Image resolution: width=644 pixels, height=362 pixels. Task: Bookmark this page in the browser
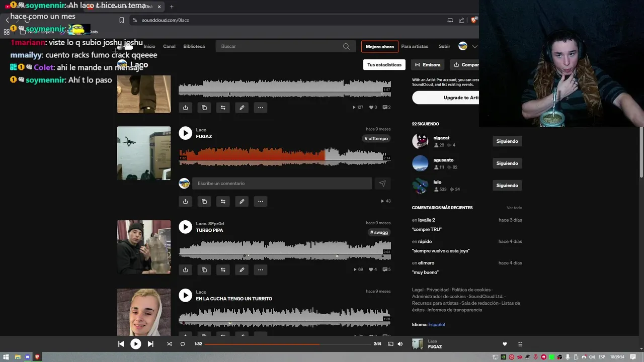click(122, 20)
